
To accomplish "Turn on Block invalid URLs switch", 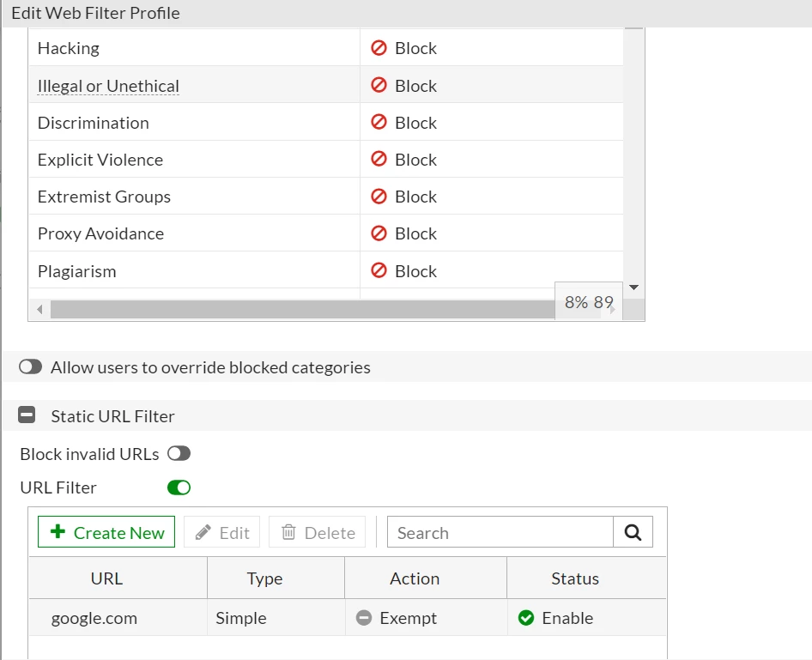I will 179,454.
